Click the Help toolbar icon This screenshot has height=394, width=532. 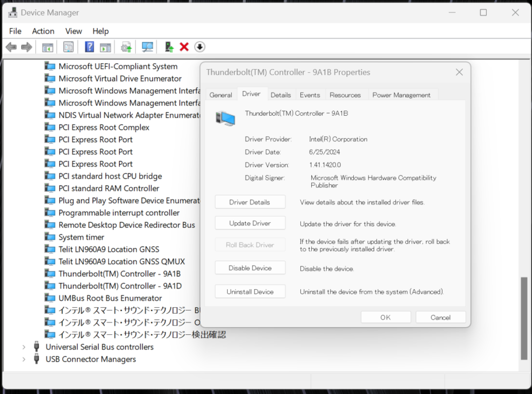tap(89, 47)
